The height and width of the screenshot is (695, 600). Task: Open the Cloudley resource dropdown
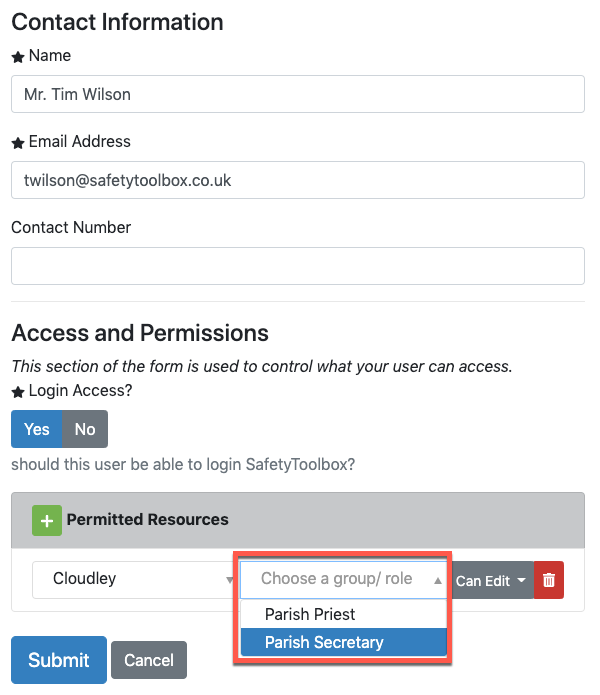[x=135, y=579]
